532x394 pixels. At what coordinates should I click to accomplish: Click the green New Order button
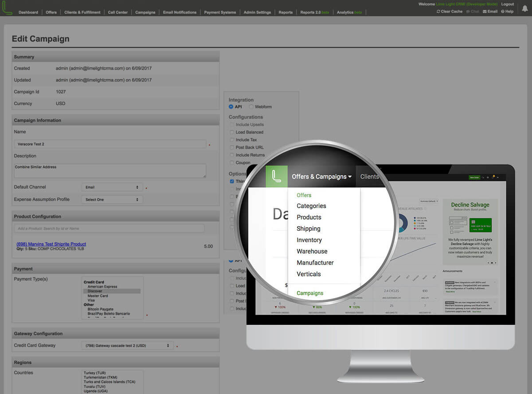(474, 177)
